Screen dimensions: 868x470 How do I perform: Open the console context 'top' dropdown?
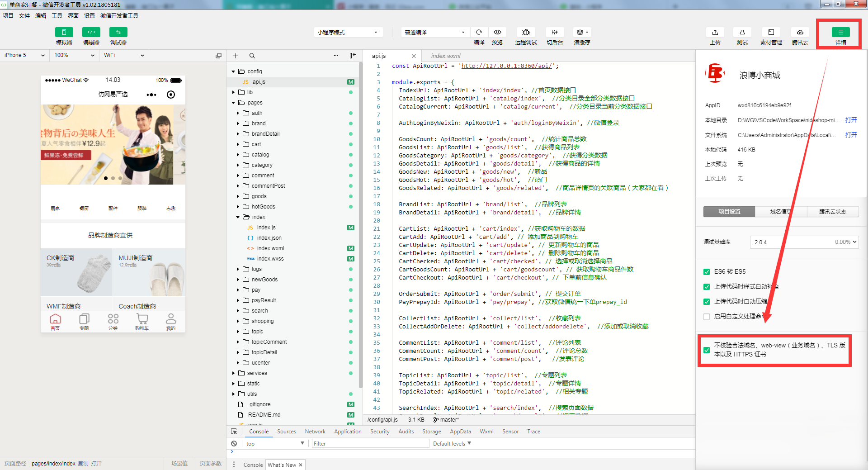275,444
